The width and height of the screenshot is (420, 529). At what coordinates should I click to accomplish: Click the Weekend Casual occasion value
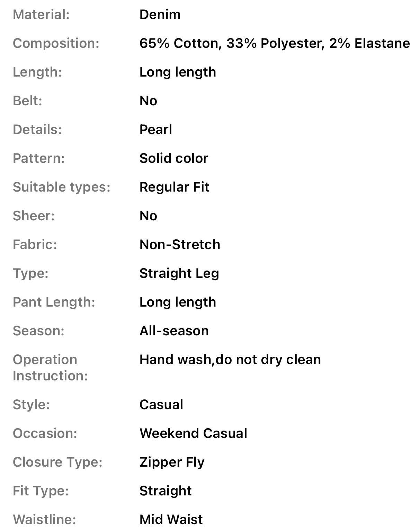coord(193,433)
